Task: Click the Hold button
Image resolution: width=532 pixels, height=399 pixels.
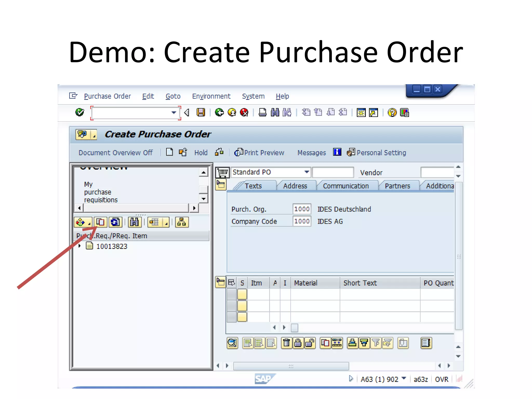Action: tap(201, 152)
